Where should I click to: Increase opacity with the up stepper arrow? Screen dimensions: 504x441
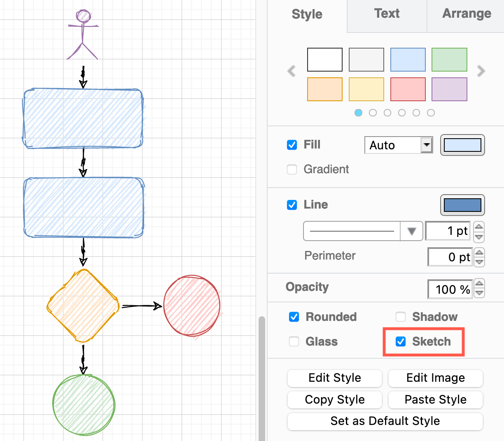tap(479, 285)
